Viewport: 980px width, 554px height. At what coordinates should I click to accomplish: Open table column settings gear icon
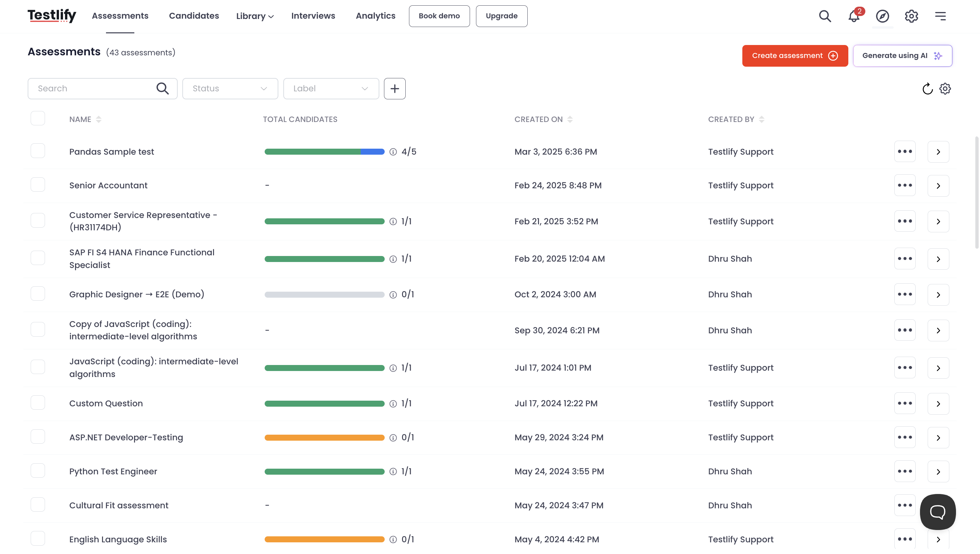point(945,89)
